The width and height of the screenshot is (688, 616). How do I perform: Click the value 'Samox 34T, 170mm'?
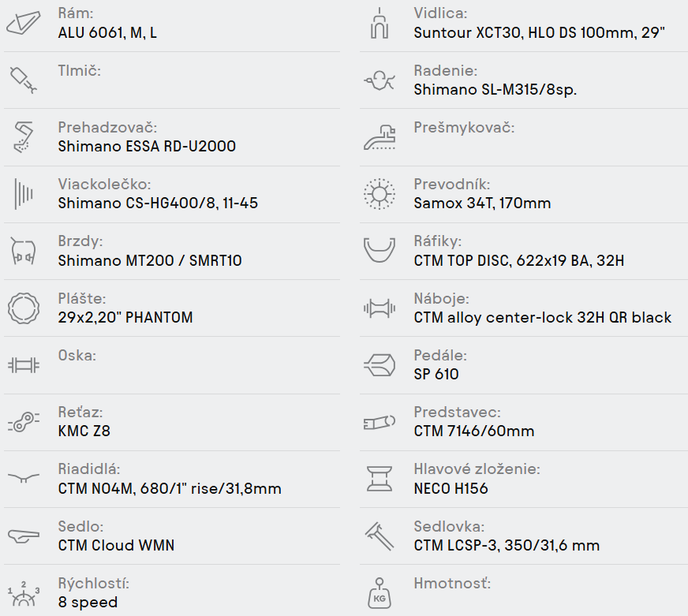482,203
